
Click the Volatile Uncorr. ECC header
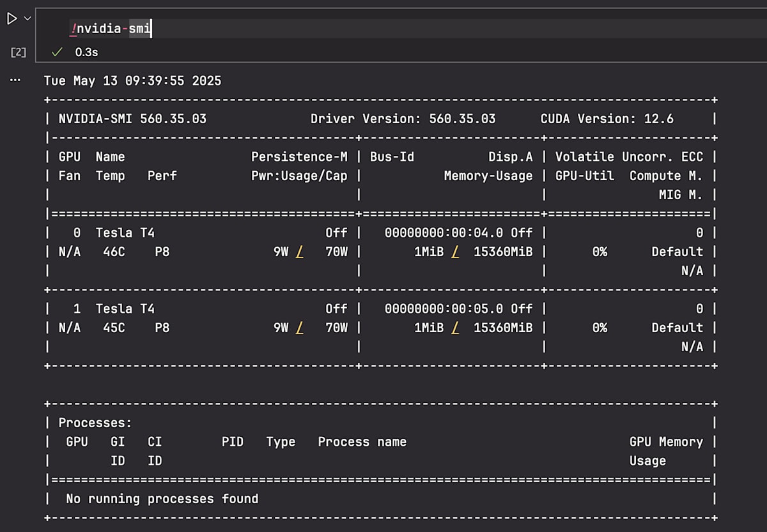tap(629, 156)
